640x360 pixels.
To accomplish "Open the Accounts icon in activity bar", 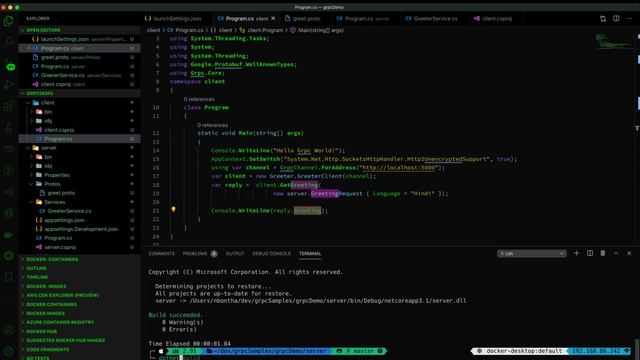I will click(9, 330).
